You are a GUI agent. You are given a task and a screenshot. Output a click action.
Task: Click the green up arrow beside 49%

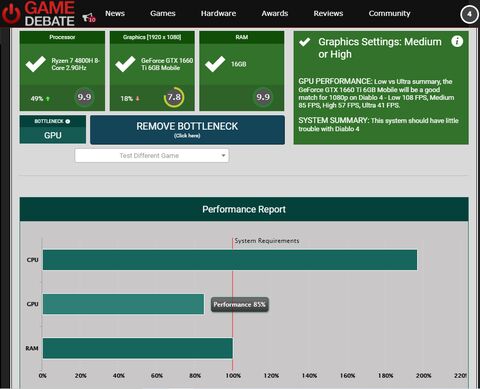click(x=48, y=99)
